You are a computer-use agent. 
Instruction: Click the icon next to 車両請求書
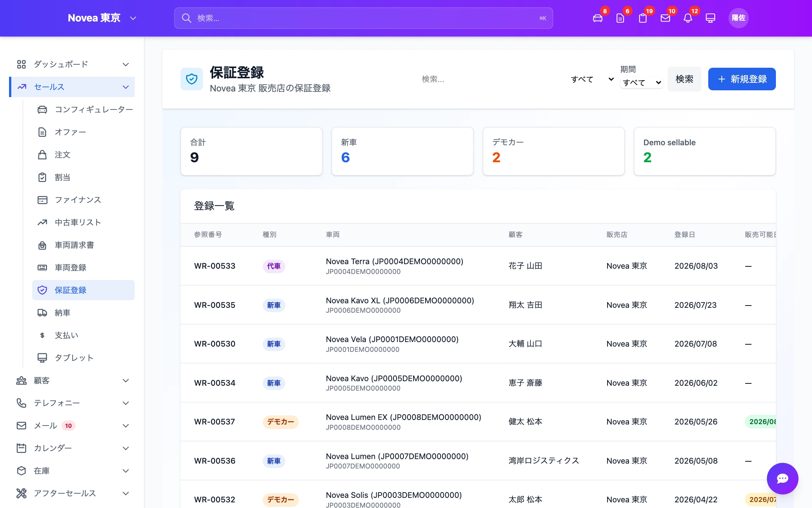click(42, 245)
